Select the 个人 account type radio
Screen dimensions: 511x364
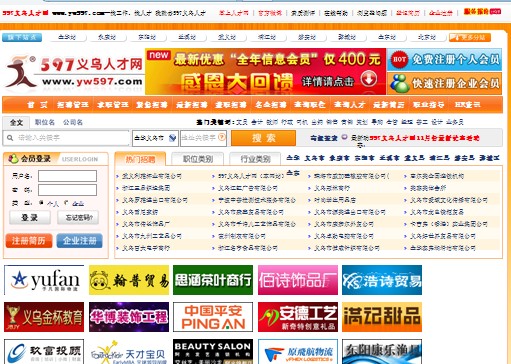(x=42, y=202)
